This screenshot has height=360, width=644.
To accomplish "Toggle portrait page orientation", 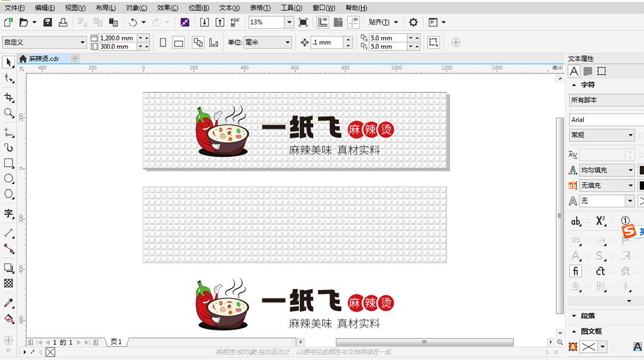I will 163,42.
